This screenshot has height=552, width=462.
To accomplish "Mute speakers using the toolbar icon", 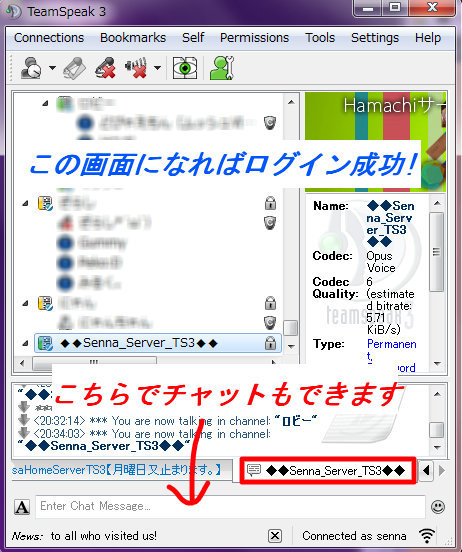I will point(136,68).
